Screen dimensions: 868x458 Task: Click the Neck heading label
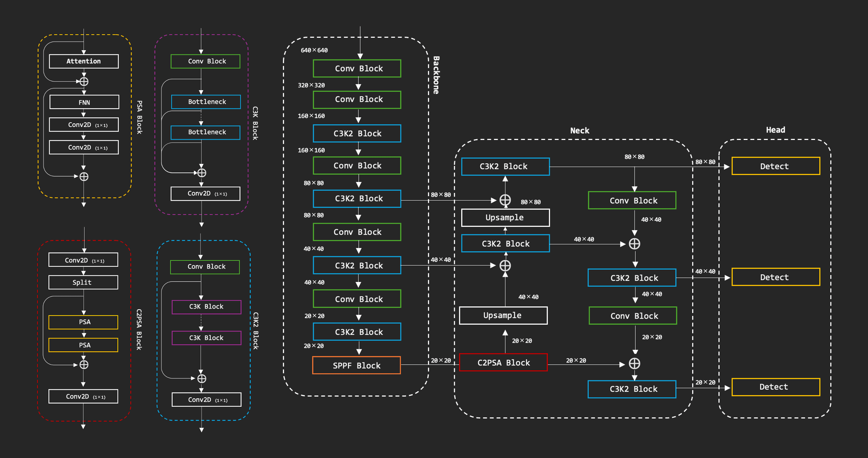[579, 131]
